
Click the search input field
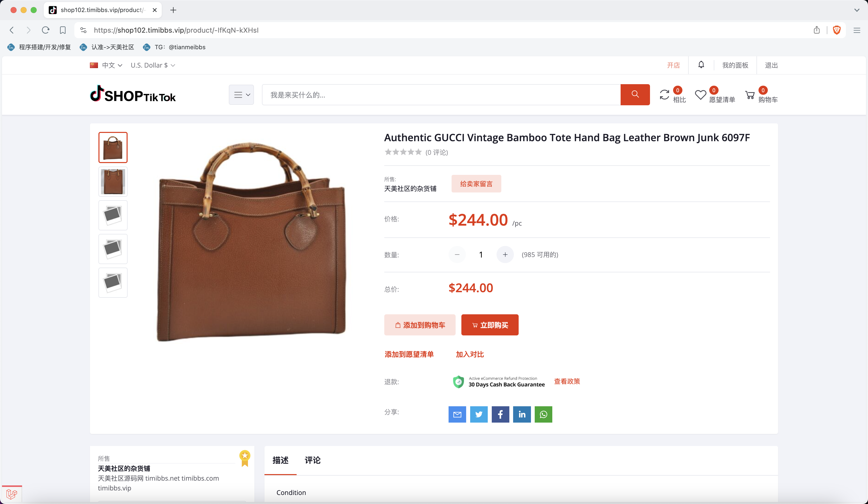pos(441,95)
